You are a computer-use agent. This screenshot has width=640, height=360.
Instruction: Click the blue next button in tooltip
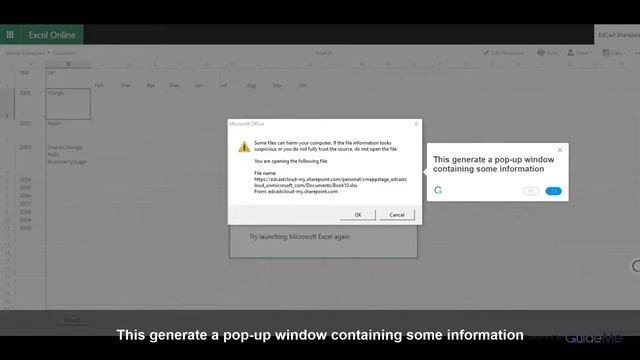tap(553, 191)
